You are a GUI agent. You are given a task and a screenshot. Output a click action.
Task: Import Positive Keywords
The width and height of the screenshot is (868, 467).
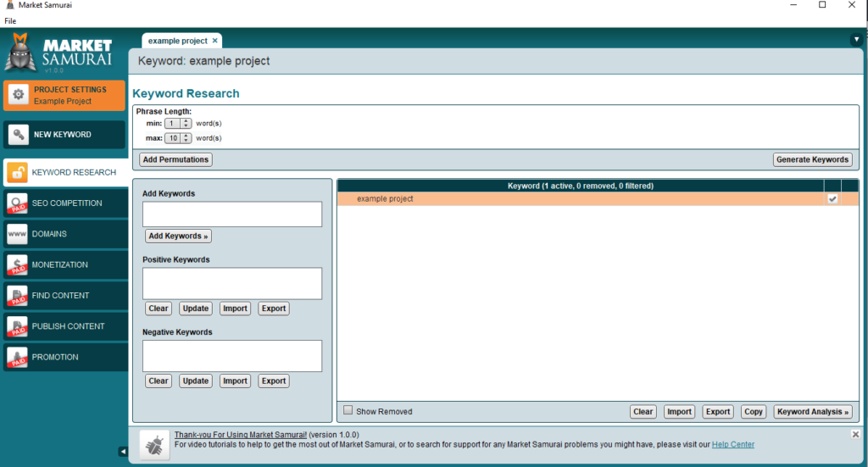[x=235, y=309]
